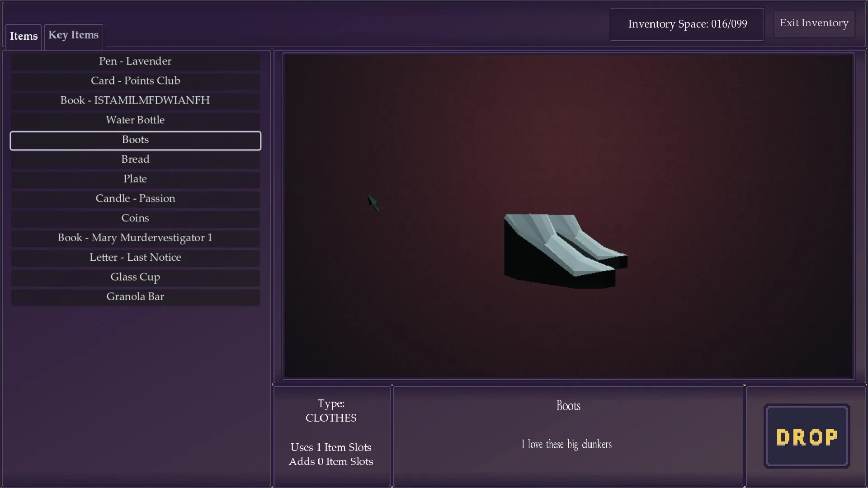The image size is (868, 488).
Task: Open the Book - ISTAMILMFDWIANFH entry
Action: (135, 100)
